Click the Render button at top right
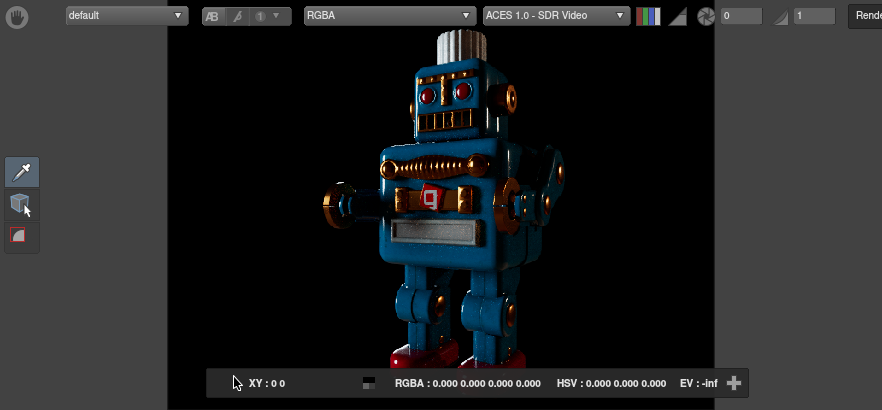Screen dimensions: 882x410 click(865, 16)
